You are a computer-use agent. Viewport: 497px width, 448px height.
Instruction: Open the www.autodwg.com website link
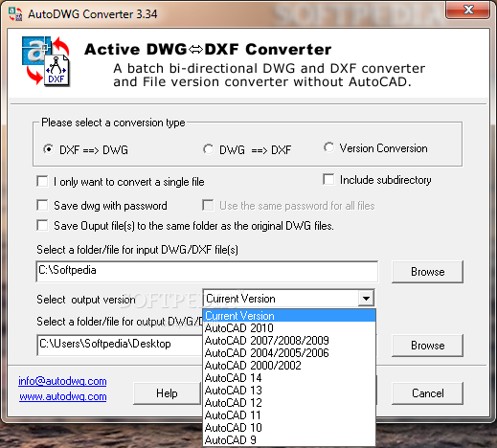click(x=63, y=396)
